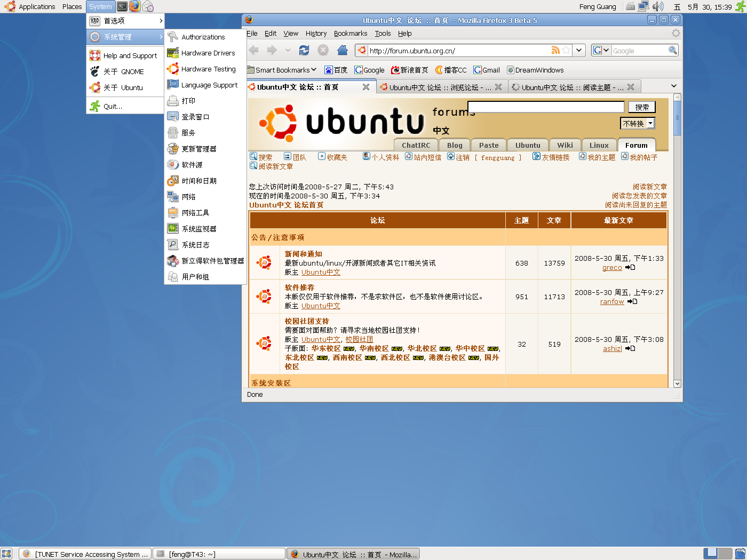Viewport: 747px width, 560px height.
Task: Click the network monitor icon in panel
Action: (x=643, y=6)
